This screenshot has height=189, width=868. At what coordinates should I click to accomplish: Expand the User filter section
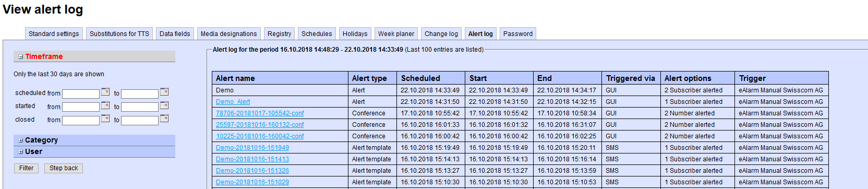(x=21, y=152)
